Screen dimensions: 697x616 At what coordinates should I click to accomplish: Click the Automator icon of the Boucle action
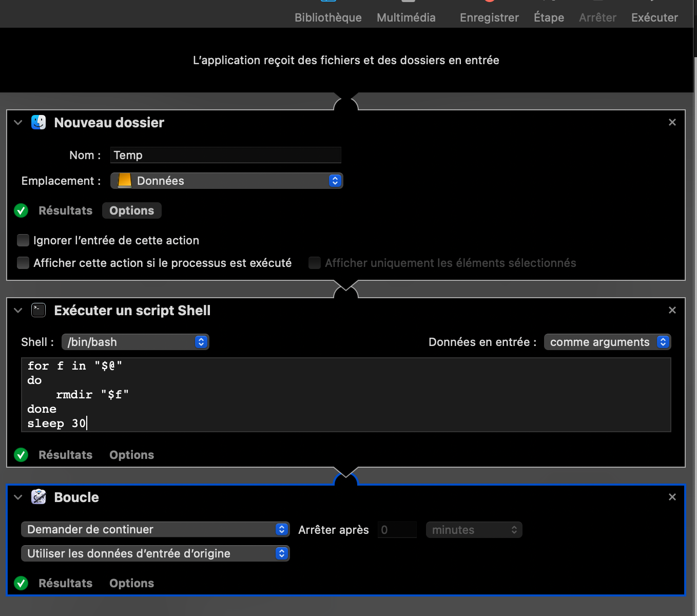pos(38,497)
